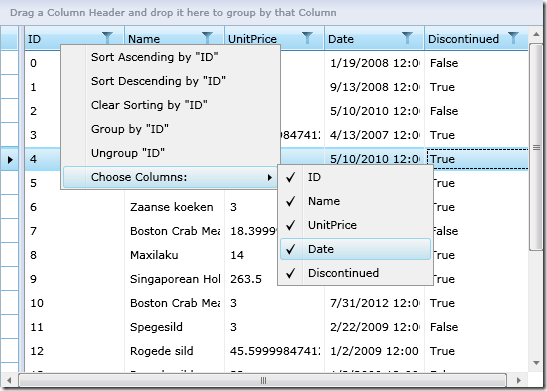Open the filter funnel on Discontinued column
Image resolution: width=547 pixels, height=391 pixels.
click(x=513, y=38)
